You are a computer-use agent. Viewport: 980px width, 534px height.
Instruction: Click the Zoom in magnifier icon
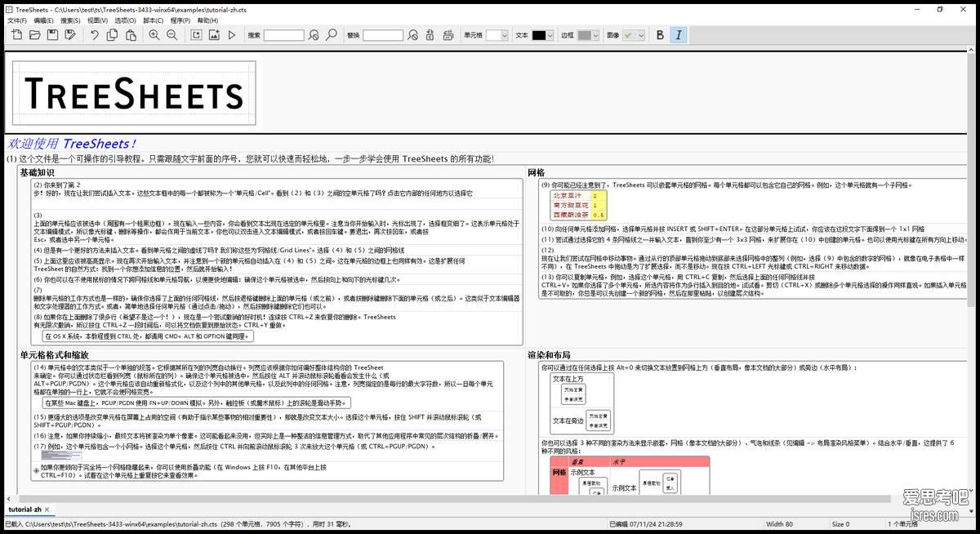[x=154, y=35]
